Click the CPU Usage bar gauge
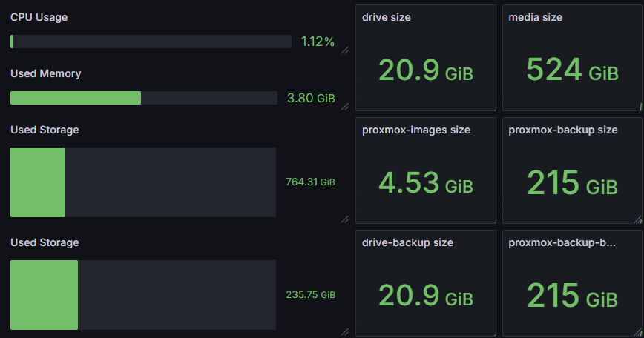The image size is (644, 338). [x=151, y=42]
